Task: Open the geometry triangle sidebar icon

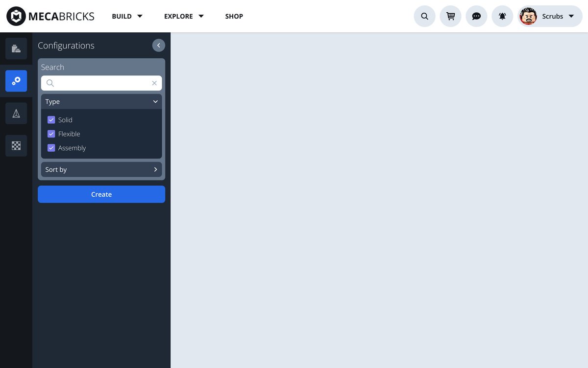Action: (16, 114)
